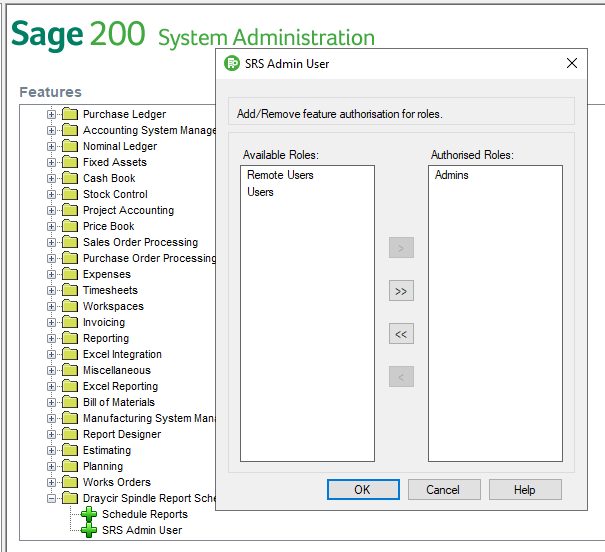Expand the Accounting System Manager node
The width and height of the screenshot is (605, 552).
[x=51, y=130]
